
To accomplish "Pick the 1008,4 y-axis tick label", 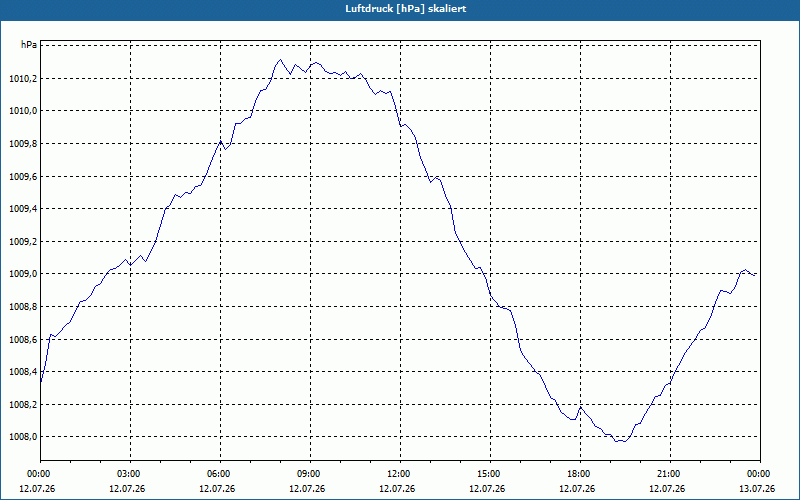I will pos(23,371).
